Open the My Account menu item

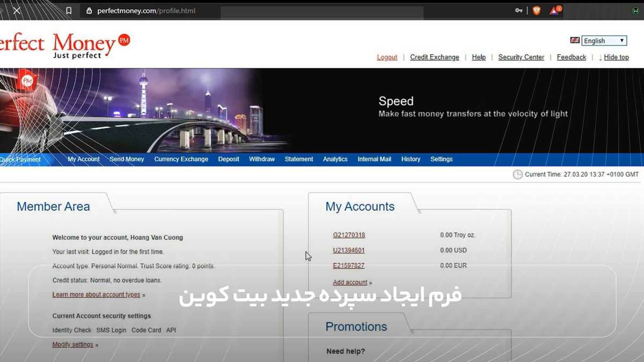pyautogui.click(x=84, y=159)
